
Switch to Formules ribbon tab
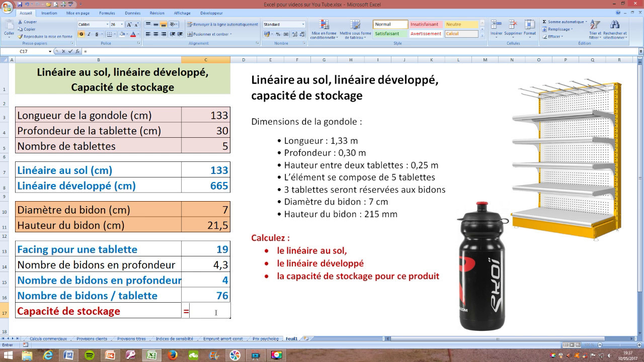click(x=107, y=13)
